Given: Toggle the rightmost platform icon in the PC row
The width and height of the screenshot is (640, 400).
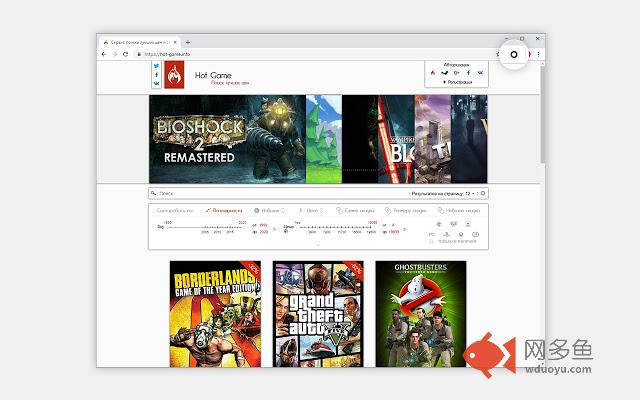Looking at the screenshot, I should [476, 234].
